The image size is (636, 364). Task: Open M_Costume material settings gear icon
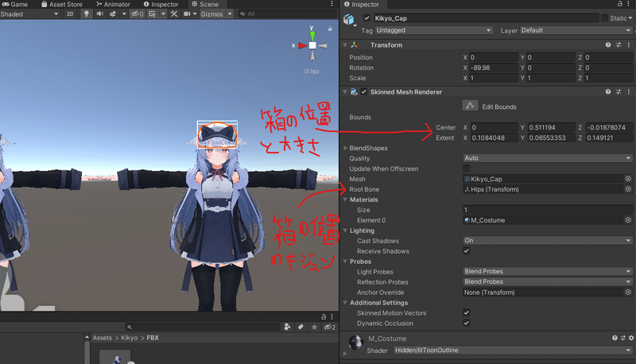630,338
